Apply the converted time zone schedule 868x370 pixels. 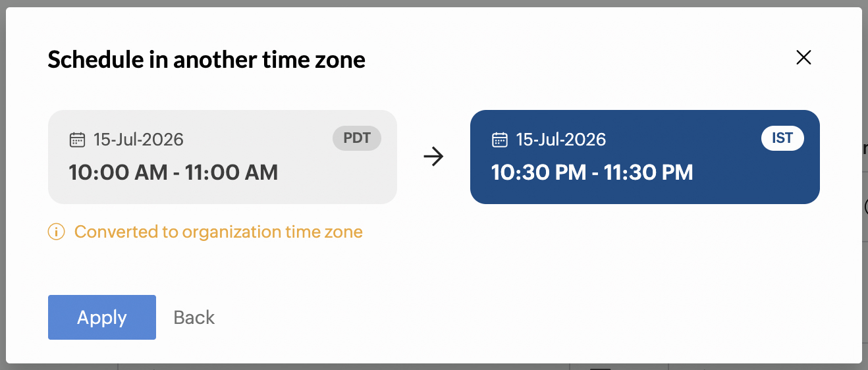pyautogui.click(x=102, y=317)
